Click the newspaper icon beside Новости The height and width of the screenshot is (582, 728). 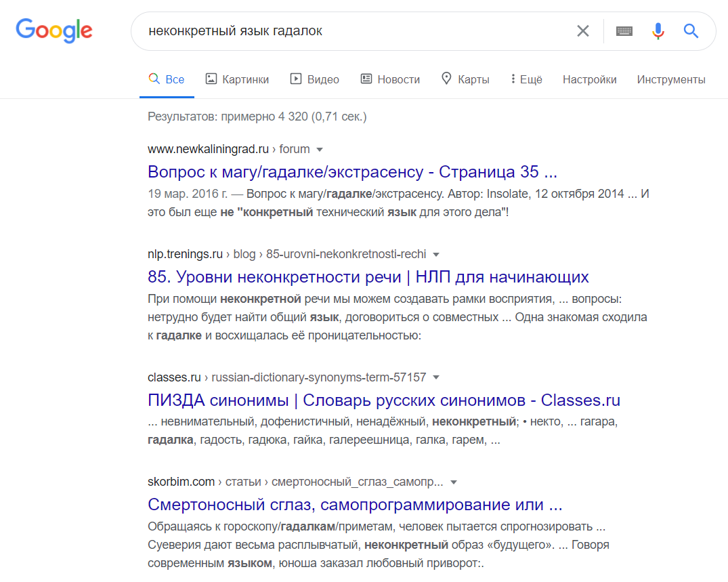[366, 79]
